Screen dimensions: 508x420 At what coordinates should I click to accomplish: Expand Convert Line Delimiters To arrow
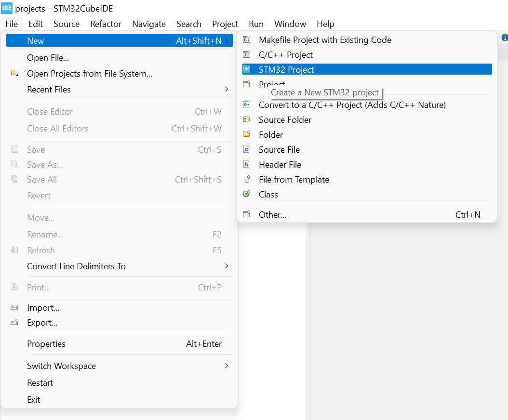[227, 266]
